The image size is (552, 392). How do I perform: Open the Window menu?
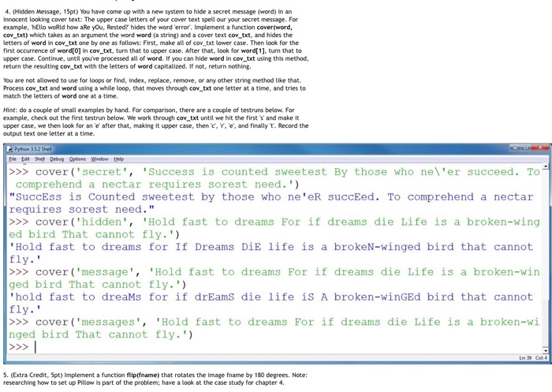tap(99, 159)
